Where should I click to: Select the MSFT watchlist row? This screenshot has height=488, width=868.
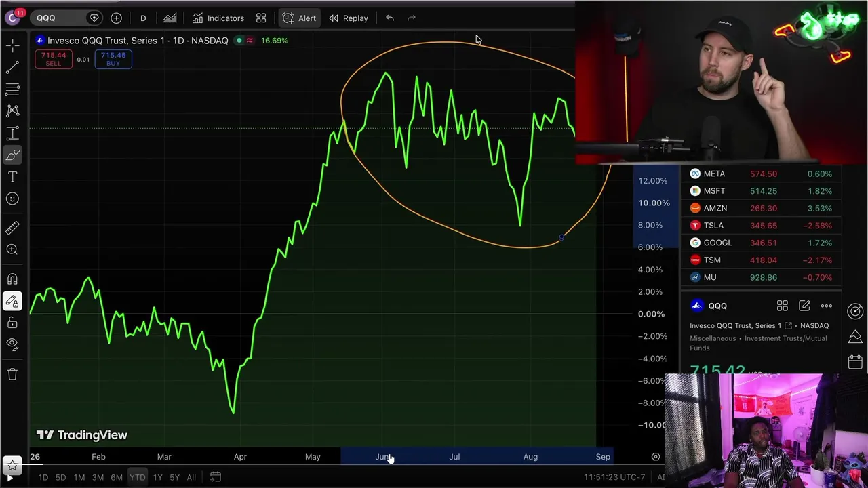pyautogui.click(x=761, y=191)
